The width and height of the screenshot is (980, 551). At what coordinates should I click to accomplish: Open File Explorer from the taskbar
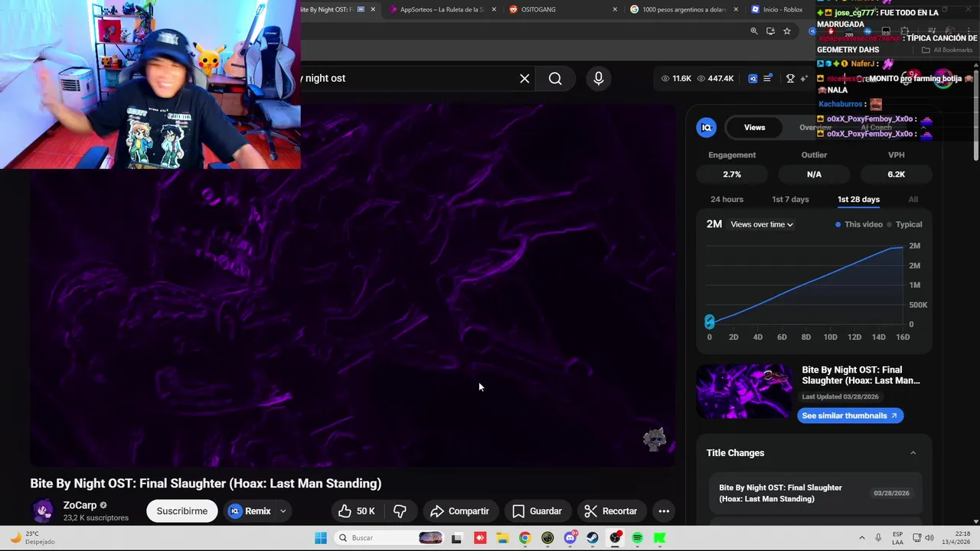502,538
